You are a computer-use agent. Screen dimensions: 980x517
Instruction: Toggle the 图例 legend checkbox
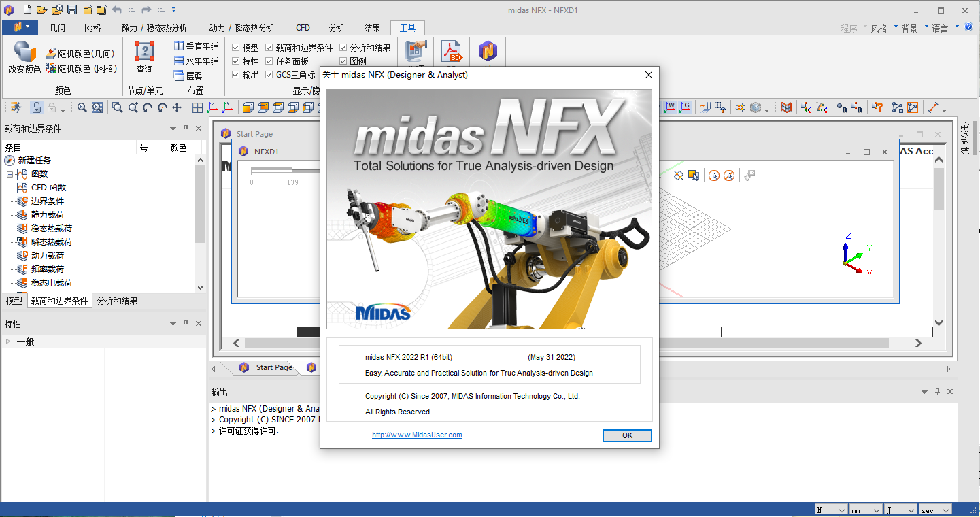pos(343,61)
